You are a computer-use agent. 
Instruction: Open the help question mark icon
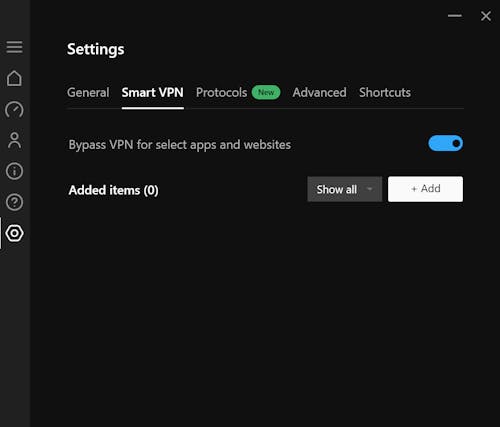14,202
